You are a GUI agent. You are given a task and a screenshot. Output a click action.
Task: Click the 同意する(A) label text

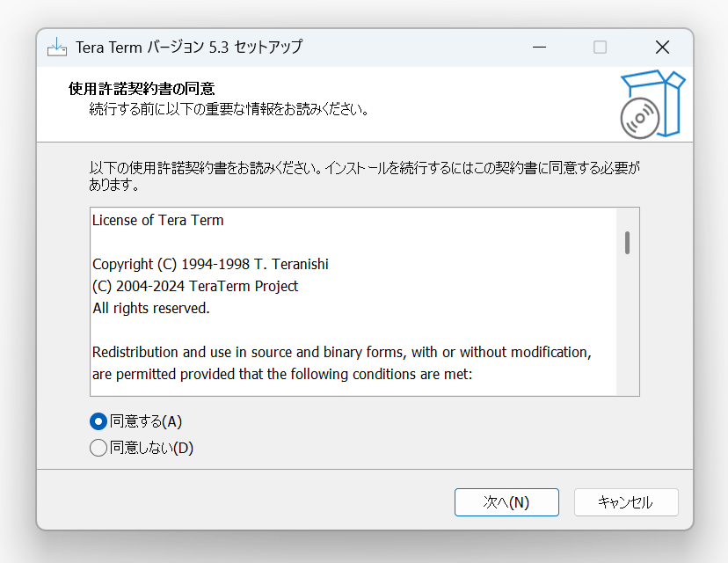click(x=146, y=421)
